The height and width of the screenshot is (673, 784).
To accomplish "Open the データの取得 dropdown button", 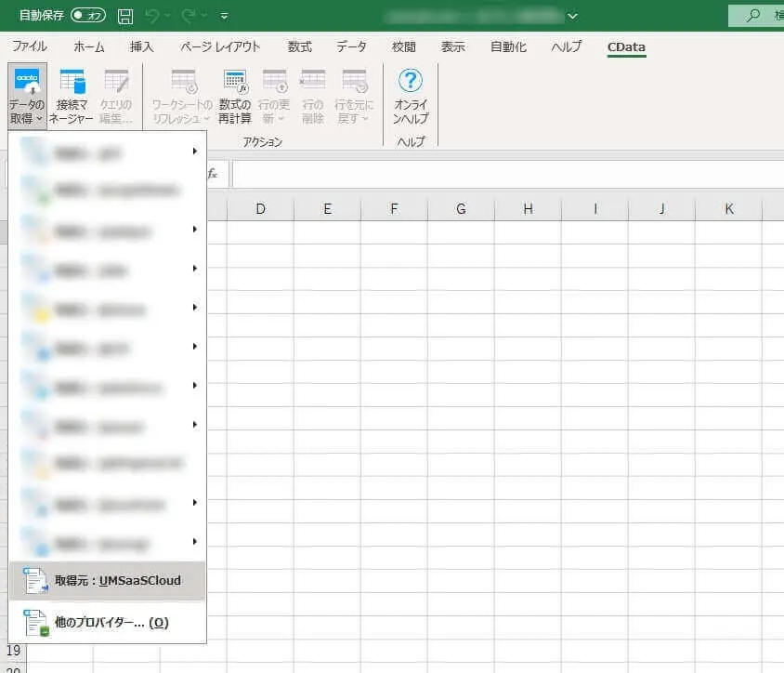I will (x=27, y=96).
